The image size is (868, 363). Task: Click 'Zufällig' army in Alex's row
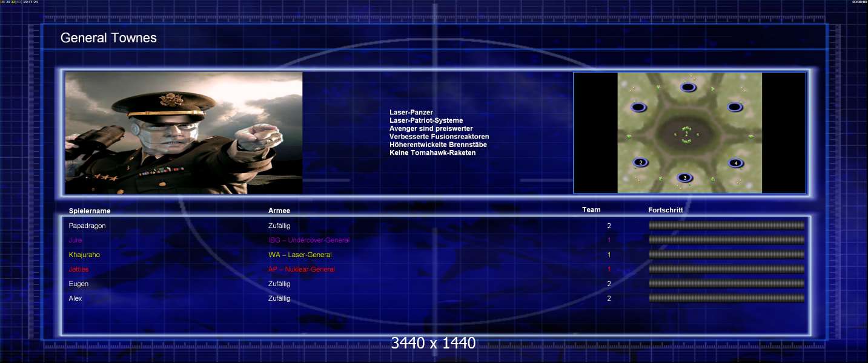click(279, 298)
